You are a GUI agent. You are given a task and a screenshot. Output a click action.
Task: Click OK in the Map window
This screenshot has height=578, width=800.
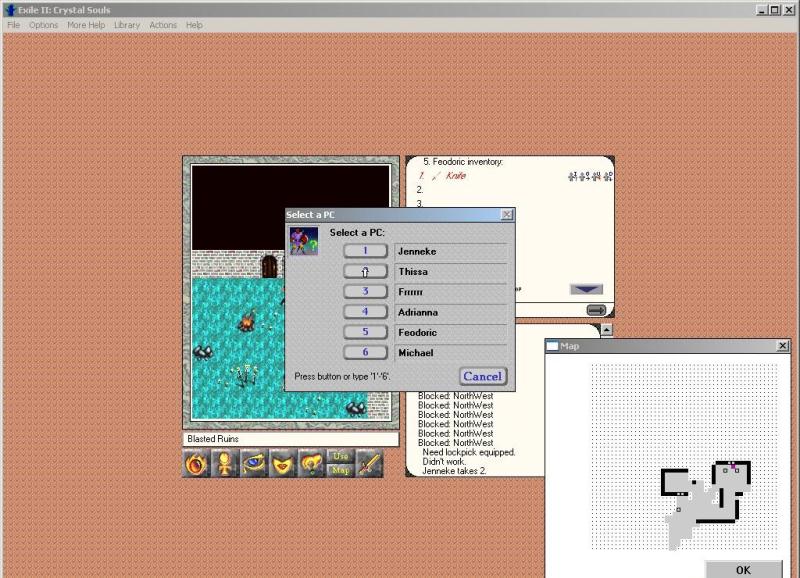pos(743,569)
